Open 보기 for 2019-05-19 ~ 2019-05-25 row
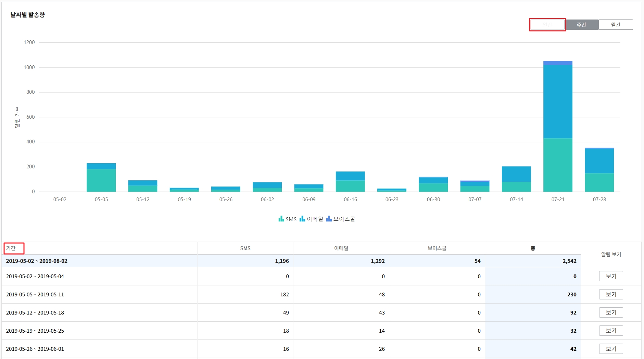This screenshot has width=644, height=359. (611, 331)
